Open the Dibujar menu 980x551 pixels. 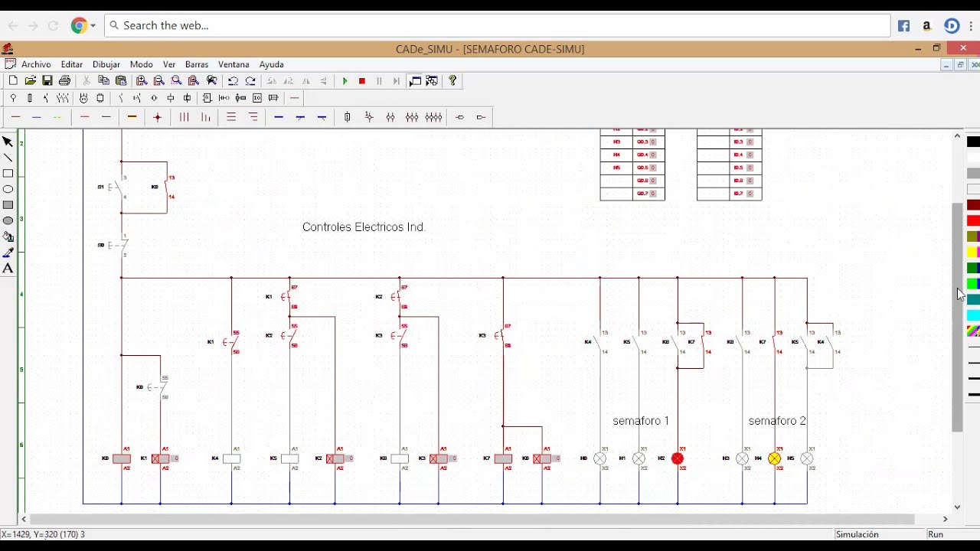pyautogui.click(x=106, y=64)
